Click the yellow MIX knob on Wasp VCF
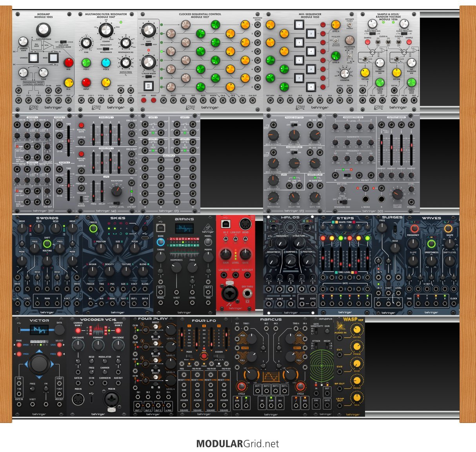 [x=357, y=397]
